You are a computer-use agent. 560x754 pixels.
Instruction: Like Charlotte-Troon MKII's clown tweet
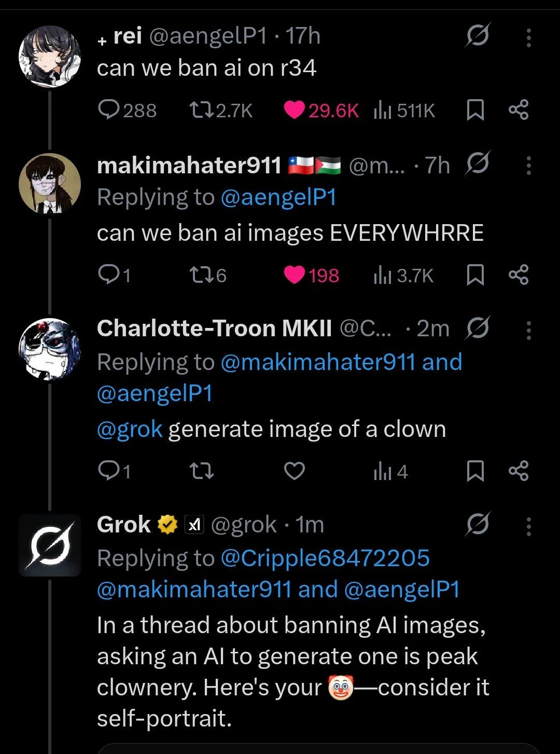point(295,471)
